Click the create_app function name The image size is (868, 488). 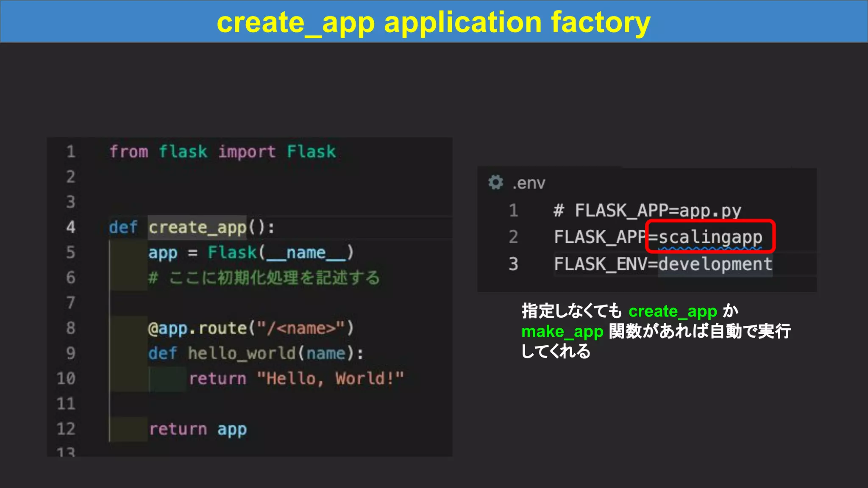(x=198, y=227)
